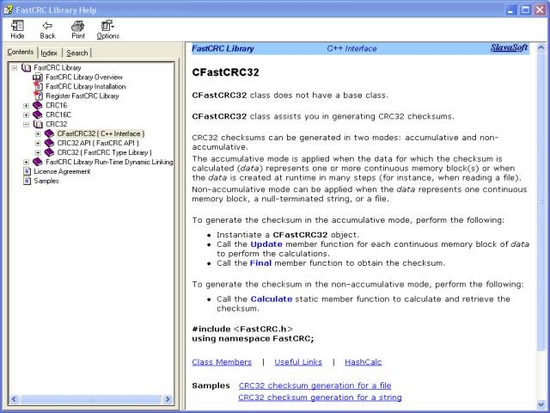Select the CRC16 tree item label

(56, 105)
